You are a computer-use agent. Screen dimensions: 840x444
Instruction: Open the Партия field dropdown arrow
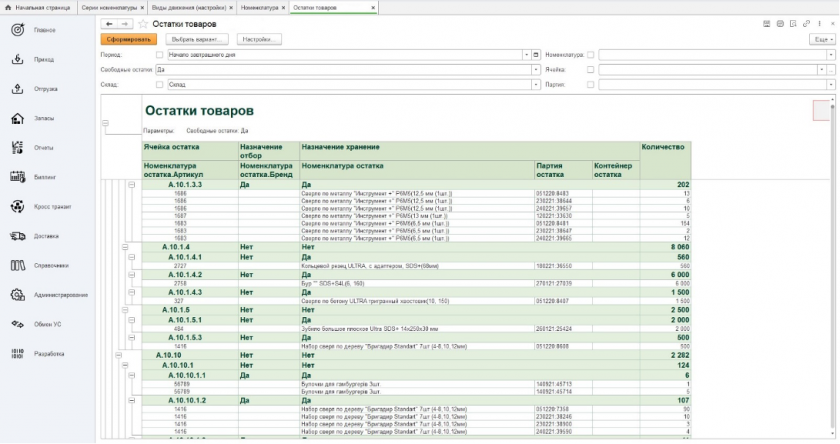pyautogui.click(x=831, y=85)
